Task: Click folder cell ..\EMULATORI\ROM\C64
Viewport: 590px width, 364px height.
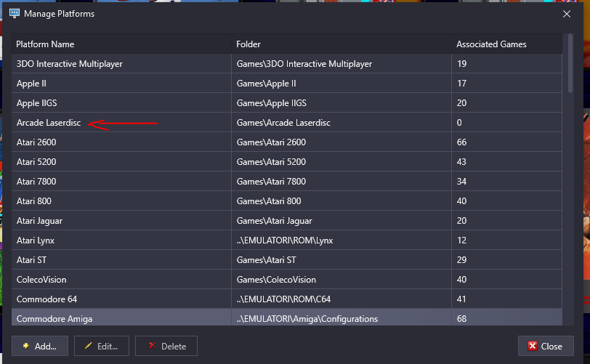Action: point(342,299)
